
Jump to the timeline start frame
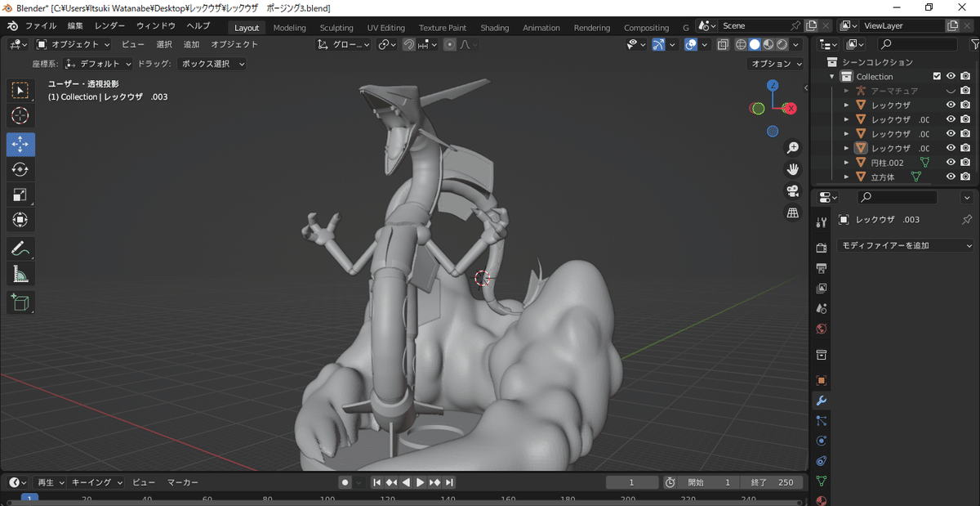tap(377, 482)
